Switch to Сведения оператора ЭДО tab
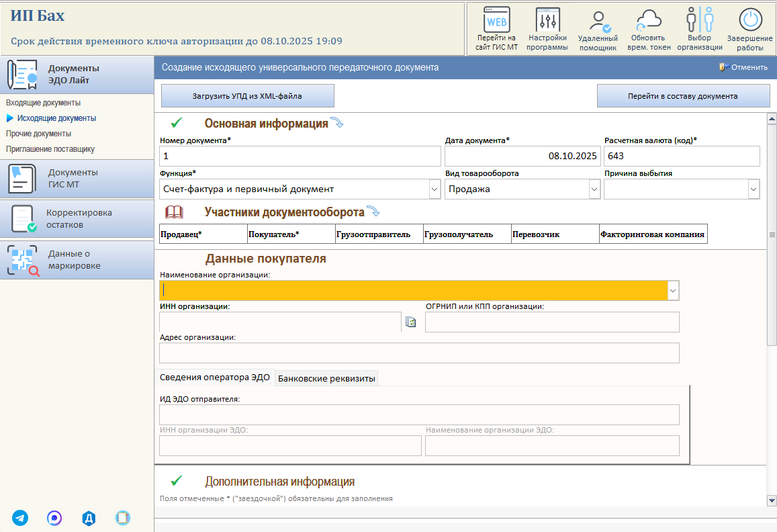The width and height of the screenshot is (777, 532). point(215,378)
